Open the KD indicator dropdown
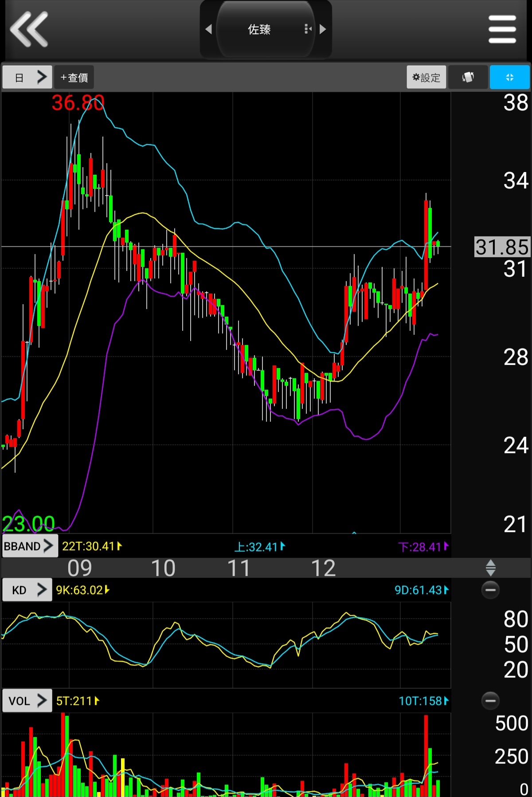This screenshot has height=797, width=532. pyautogui.click(x=27, y=590)
